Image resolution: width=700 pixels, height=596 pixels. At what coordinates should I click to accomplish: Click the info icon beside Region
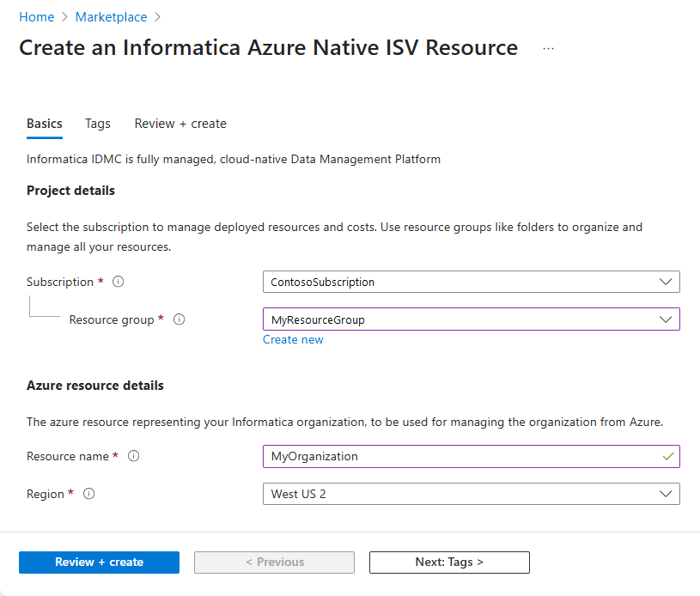(x=88, y=494)
